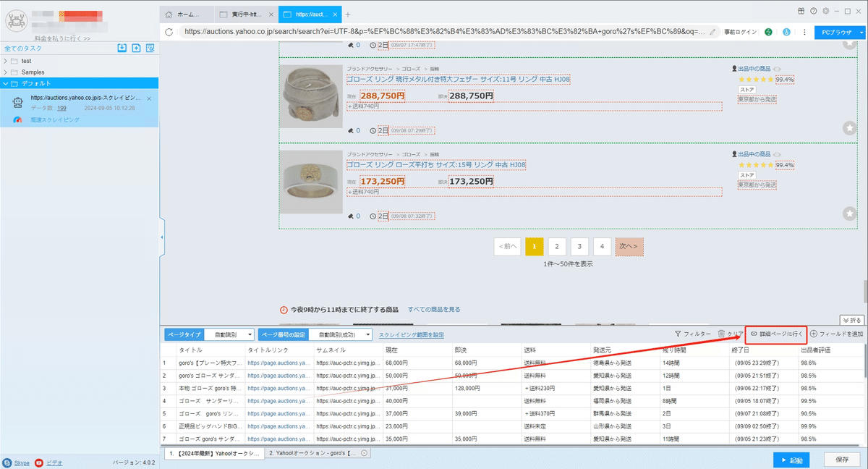Click the import task icon beside 全てのタスク
Image resolution: width=868 pixels, height=469 pixels.
[x=122, y=48]
